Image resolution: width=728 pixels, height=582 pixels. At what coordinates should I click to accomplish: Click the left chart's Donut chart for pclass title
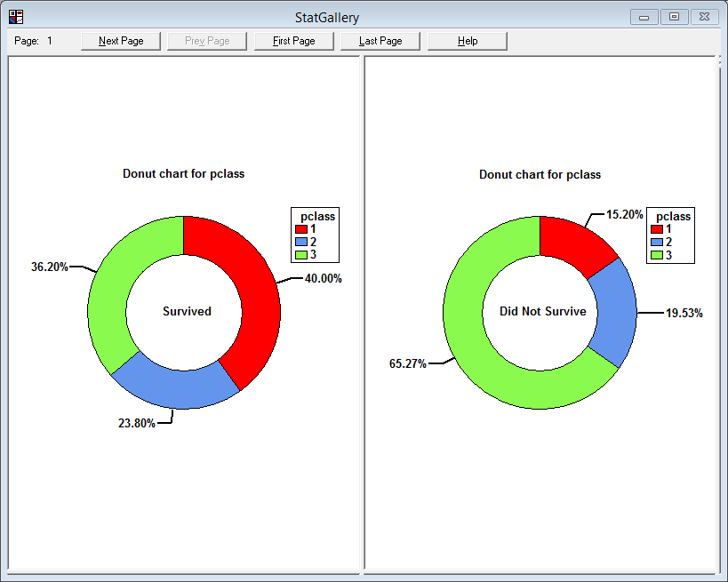point(183,173)
